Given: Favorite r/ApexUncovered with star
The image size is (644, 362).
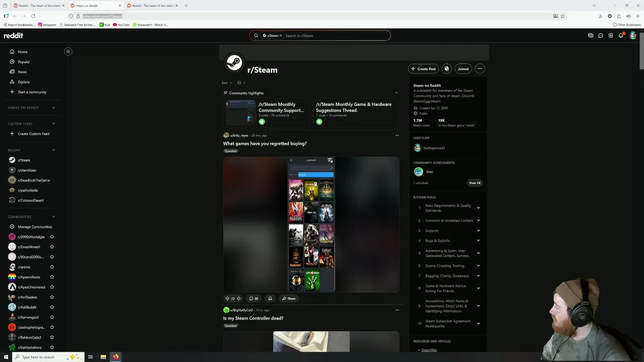Looking at the screenshot, I should click(x=52, y=287).
